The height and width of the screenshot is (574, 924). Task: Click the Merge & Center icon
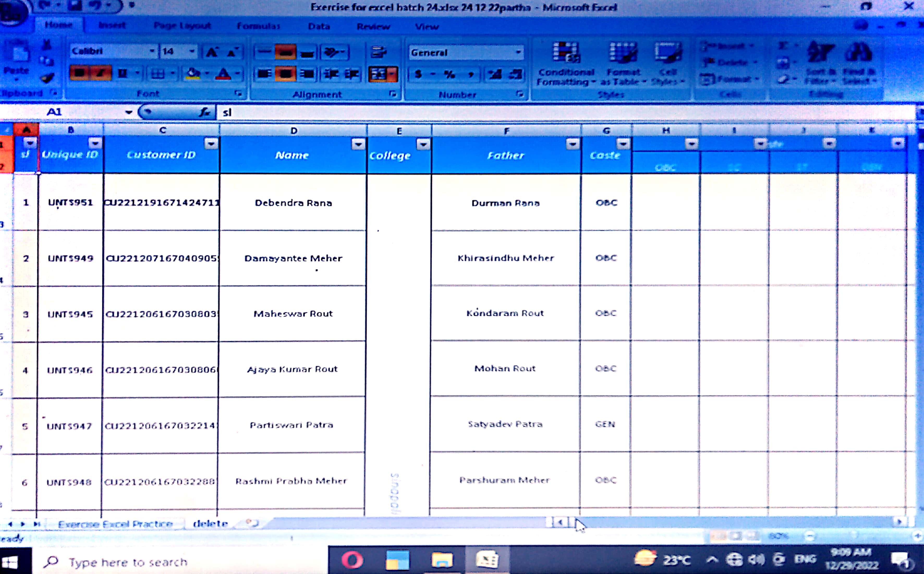click(x=379, y=74)
